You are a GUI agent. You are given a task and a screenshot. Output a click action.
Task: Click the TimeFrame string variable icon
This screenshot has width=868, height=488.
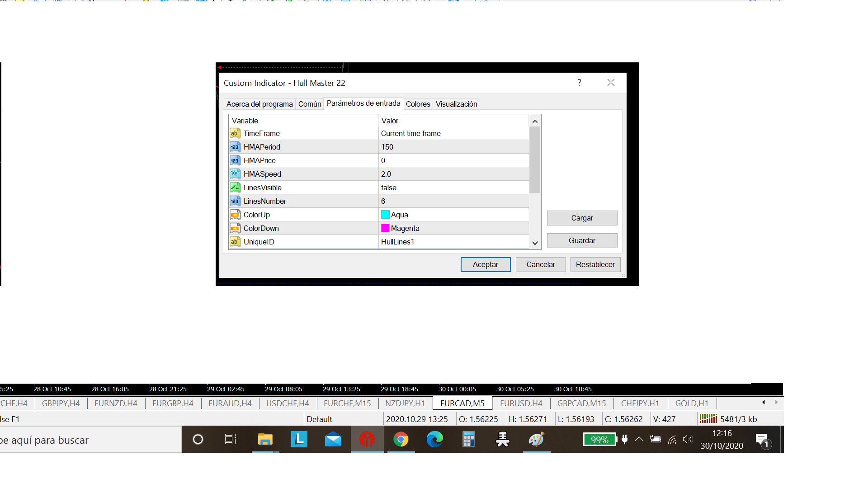(235, 133)
